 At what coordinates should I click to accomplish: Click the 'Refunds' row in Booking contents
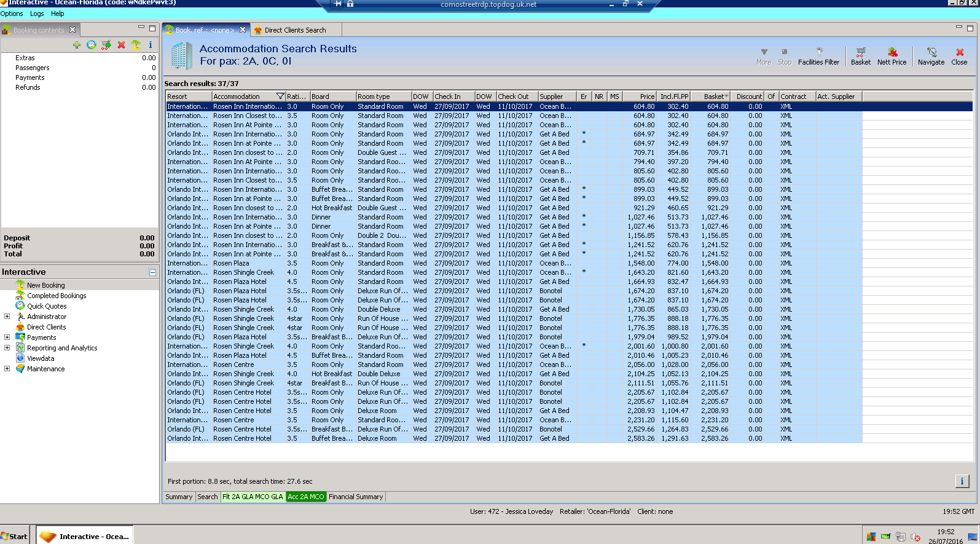80,87
